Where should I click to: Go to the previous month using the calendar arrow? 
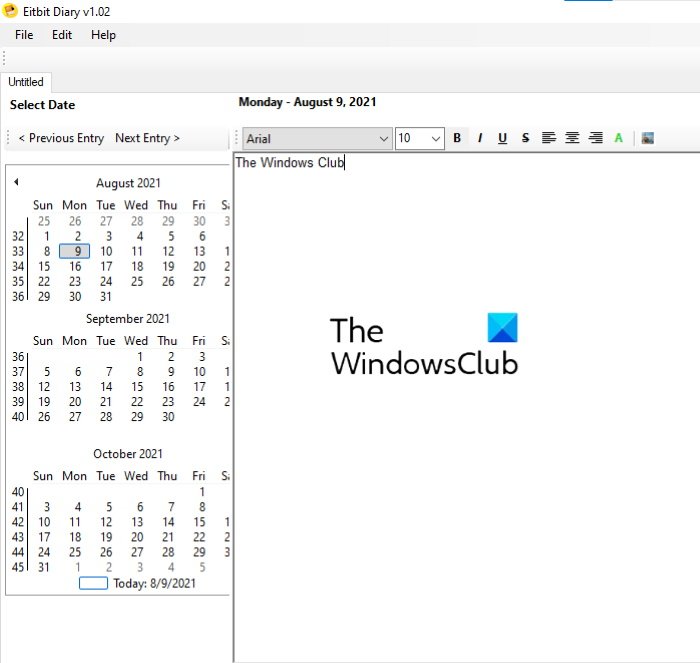16,182
